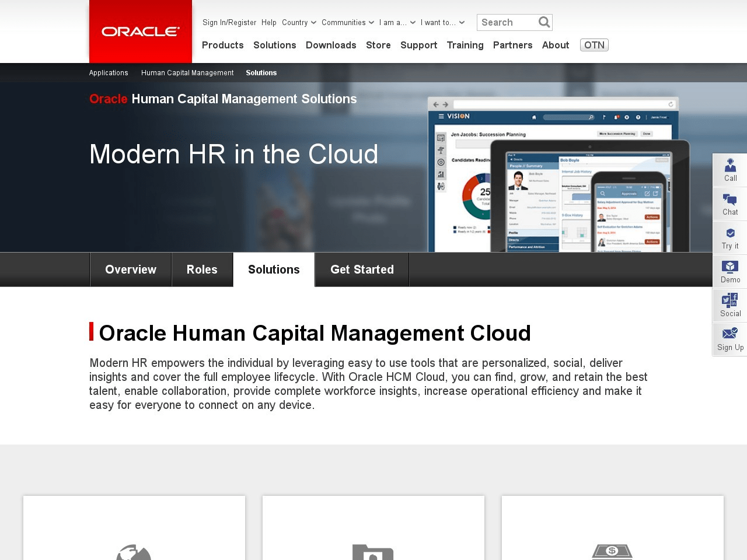This screenshot has width=747, height=560.
Task: Click the Human Capital Management breadcrumb
Action: coord(187,73)
